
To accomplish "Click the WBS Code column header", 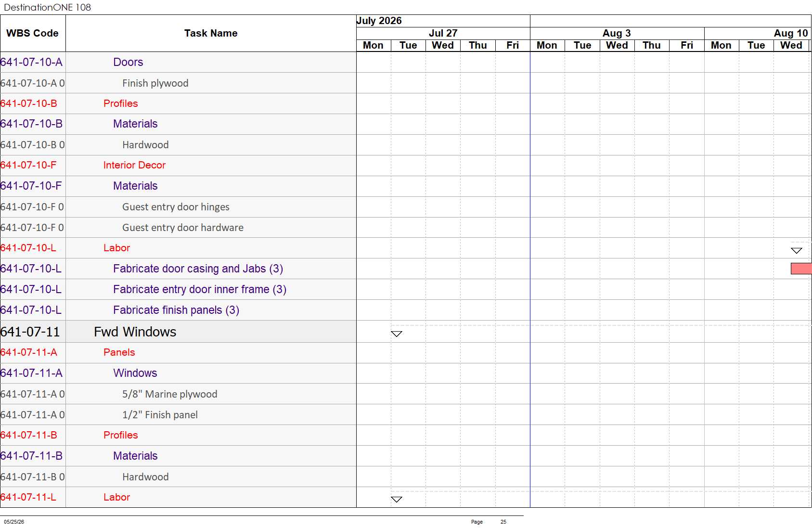I will pyautogui.click(x=32, y=33).
